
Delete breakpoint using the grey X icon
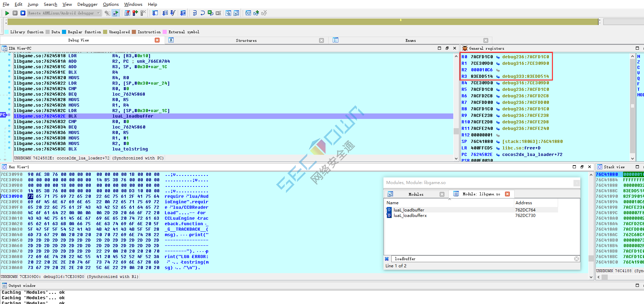[x=143, y=13]
